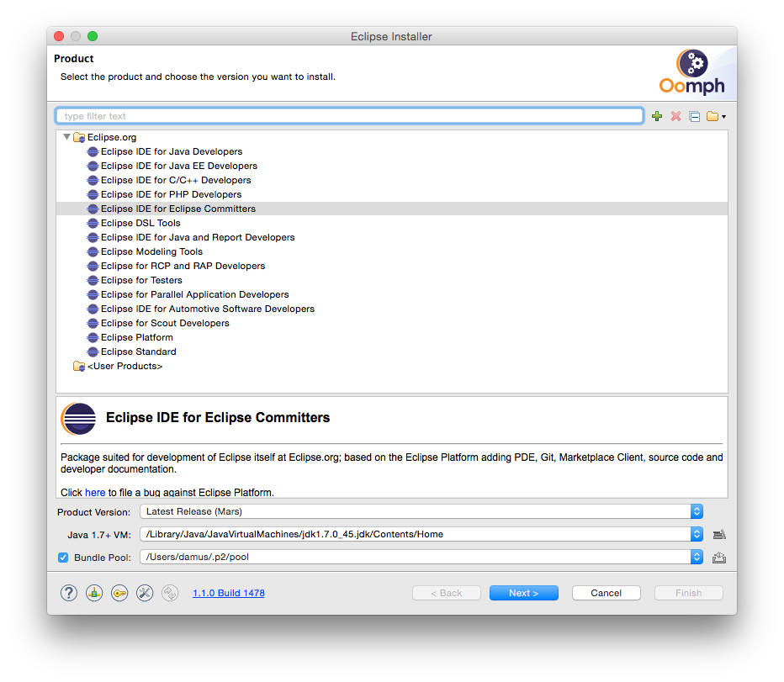Click the Eclipse Standard product icon

point(93,352)
